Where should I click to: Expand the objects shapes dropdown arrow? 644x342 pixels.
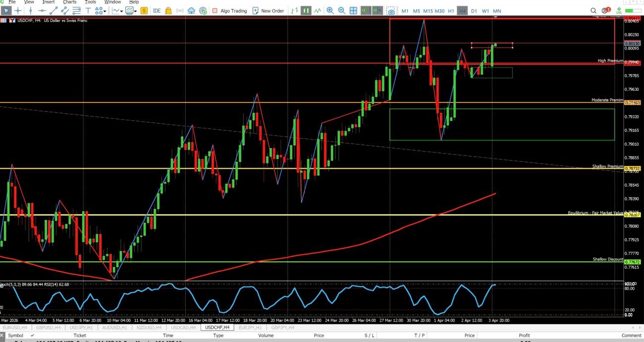pyautogui.click(x=105, y=11)
